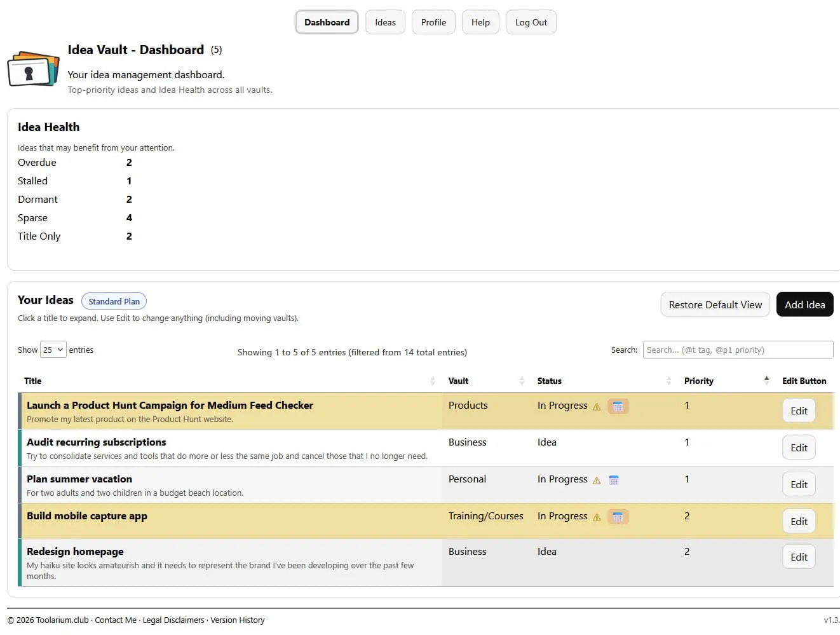Click the Standard Plan badge
840x635 pixels.
pos(114,301)
